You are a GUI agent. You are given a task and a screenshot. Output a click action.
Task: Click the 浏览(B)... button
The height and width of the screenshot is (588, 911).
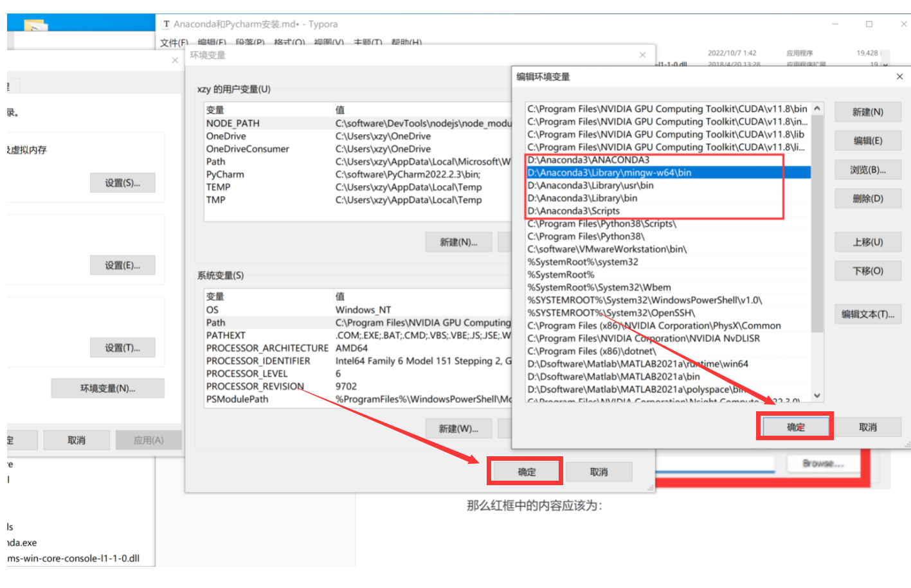(867, 170)
